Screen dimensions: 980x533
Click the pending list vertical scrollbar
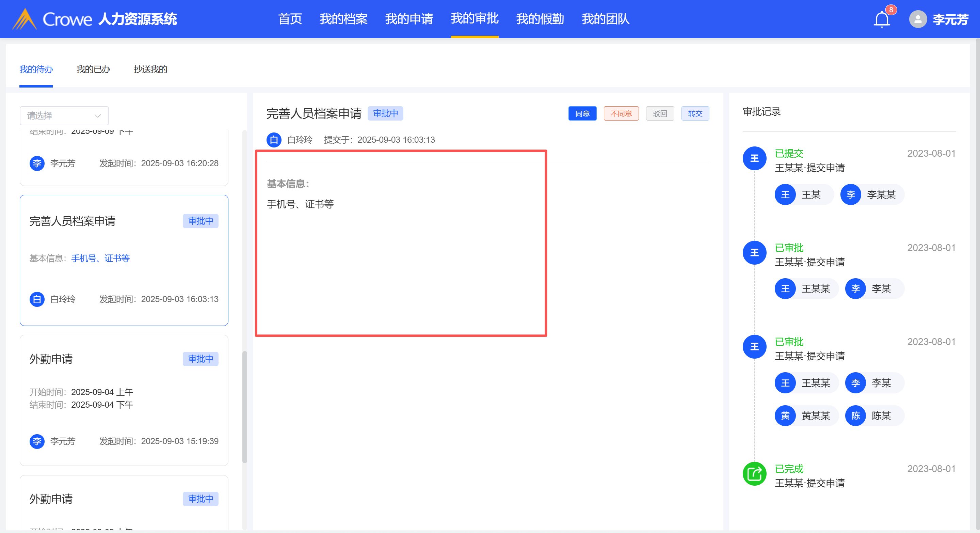coord(245,407)
